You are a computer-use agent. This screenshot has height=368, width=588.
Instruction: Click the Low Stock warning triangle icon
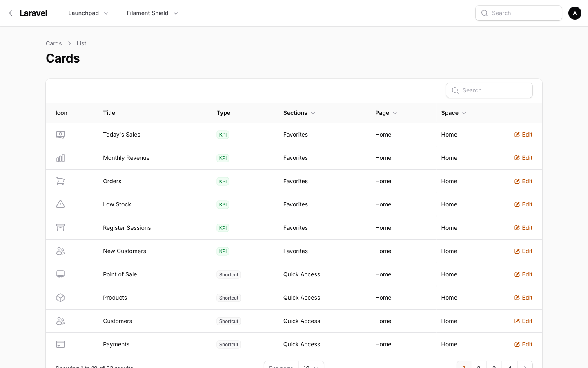coord(60,204)
